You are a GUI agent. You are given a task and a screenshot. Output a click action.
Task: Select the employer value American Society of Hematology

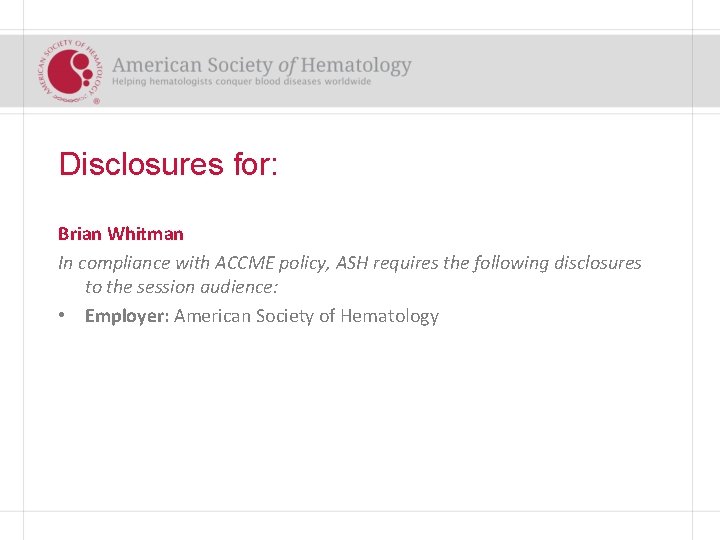[x=306, y=316]
